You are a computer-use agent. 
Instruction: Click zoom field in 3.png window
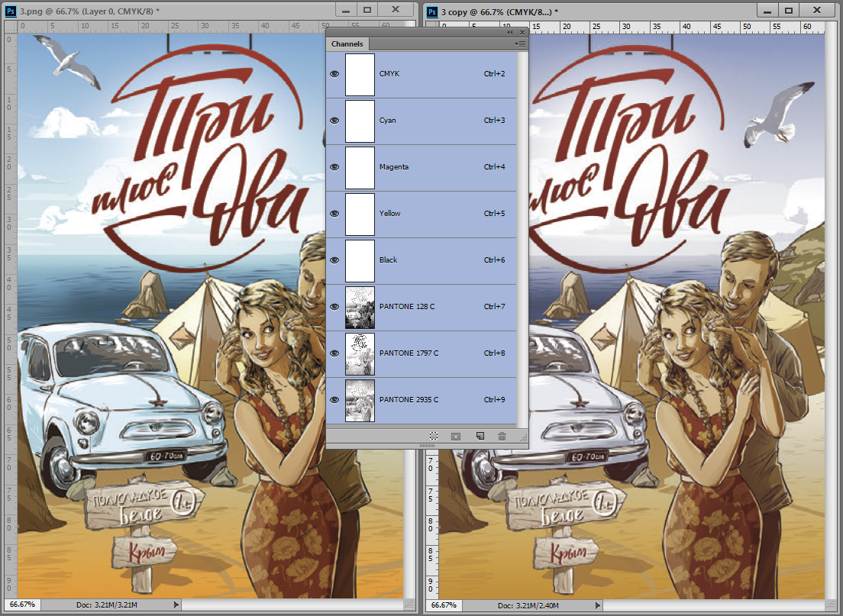click(23, 605)
